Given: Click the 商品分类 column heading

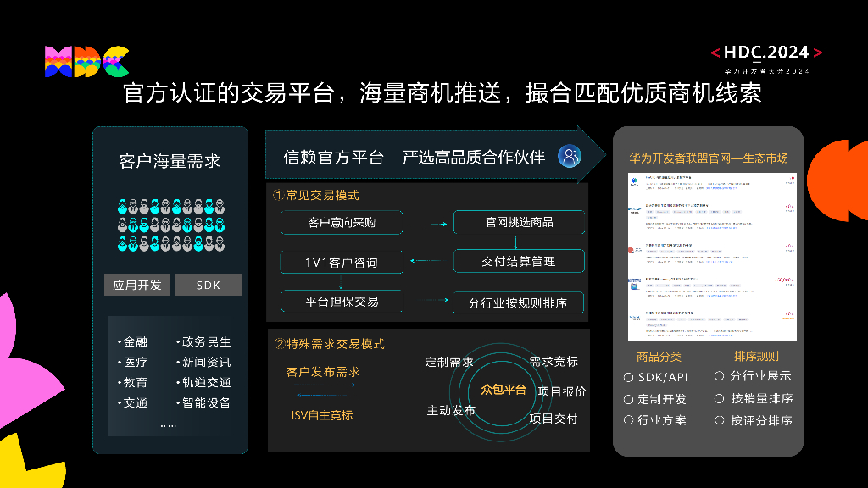Looking at the screenshot, I should click(659, 357).
